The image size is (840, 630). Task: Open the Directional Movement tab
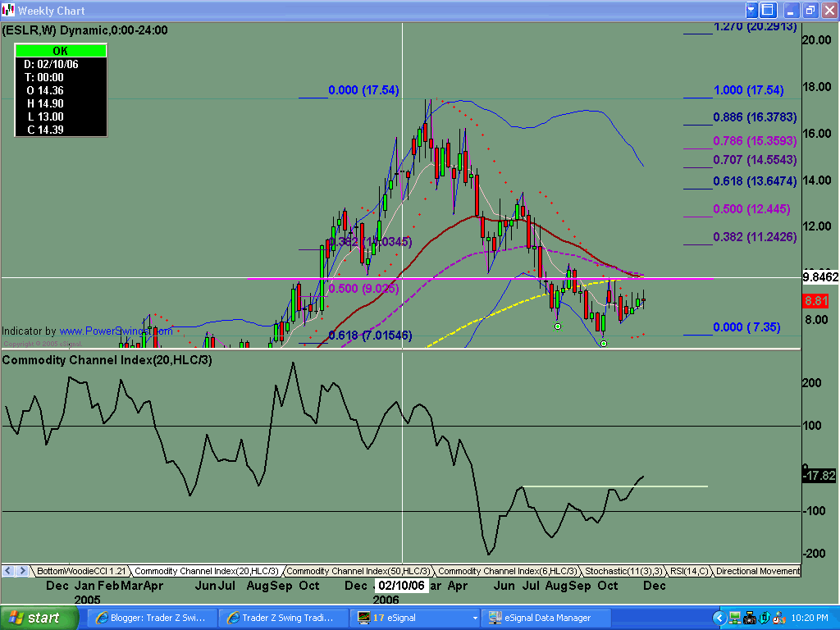click(757, 571)
